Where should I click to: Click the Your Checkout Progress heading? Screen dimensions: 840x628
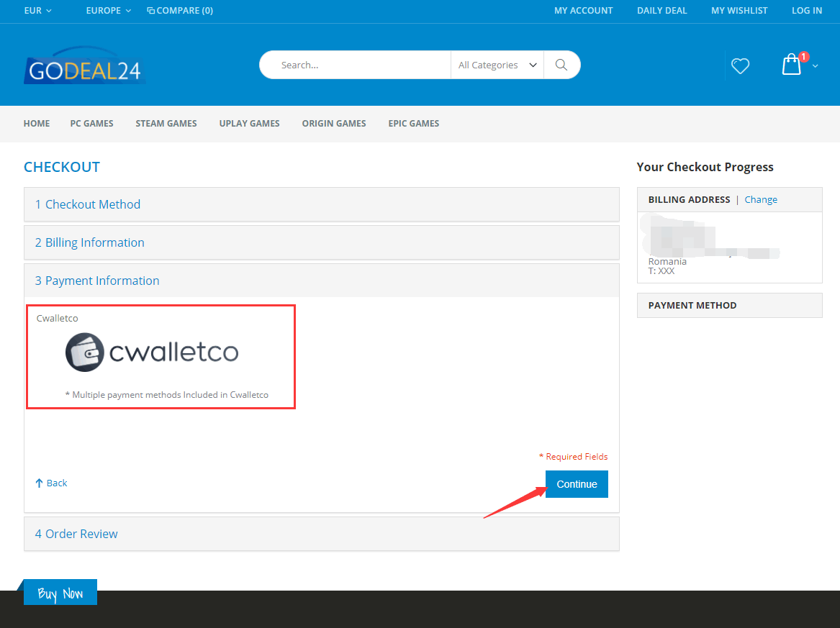705,167
